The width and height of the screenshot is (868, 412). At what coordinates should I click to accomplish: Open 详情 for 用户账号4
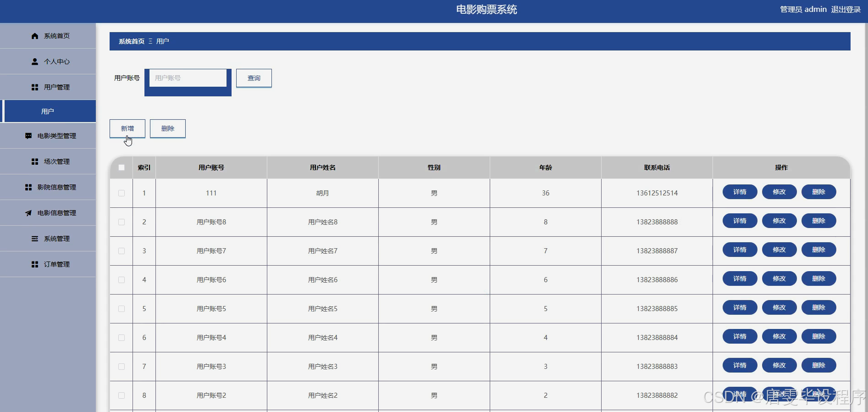740,336
